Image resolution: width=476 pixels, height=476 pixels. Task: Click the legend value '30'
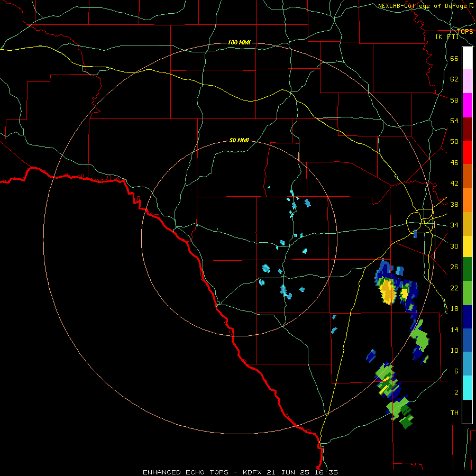454,246
